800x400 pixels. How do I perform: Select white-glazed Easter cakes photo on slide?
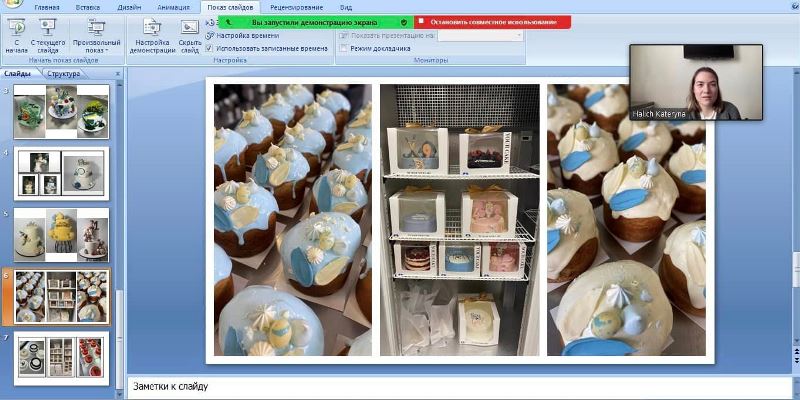point(627,220)
